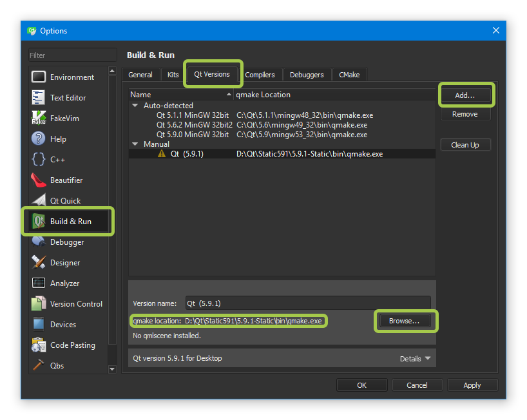Image resolution: width=527 pixels, height=420 pixels.
Task: Open the Qt Versions tab
Action: [212, 74]
